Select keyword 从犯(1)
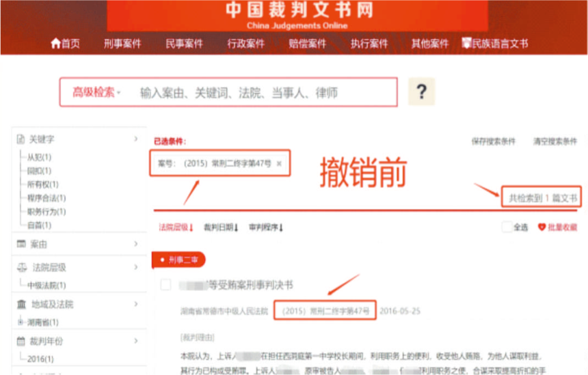 (39, 157)
